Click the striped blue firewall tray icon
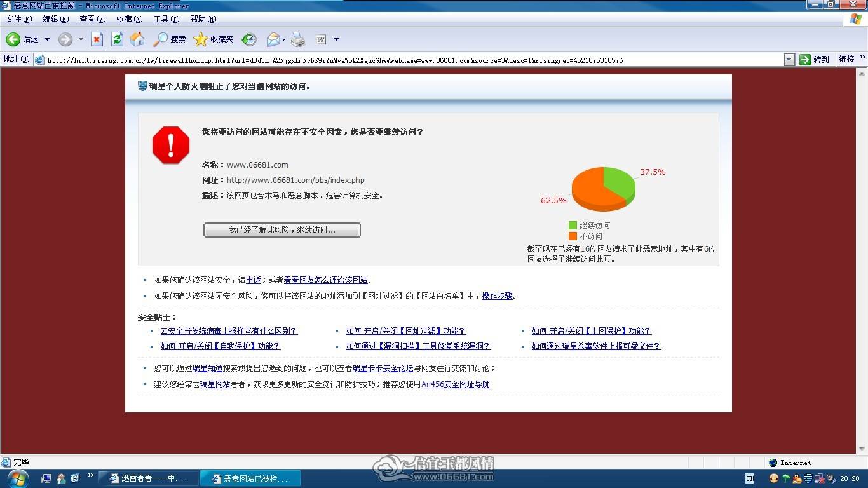Screen dimensions: 868x488 pyautogui.click(x=808, y=478)
